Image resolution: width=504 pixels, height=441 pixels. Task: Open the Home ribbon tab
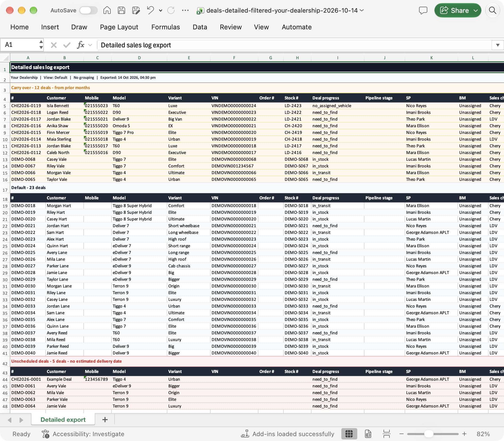pos(20,27)
